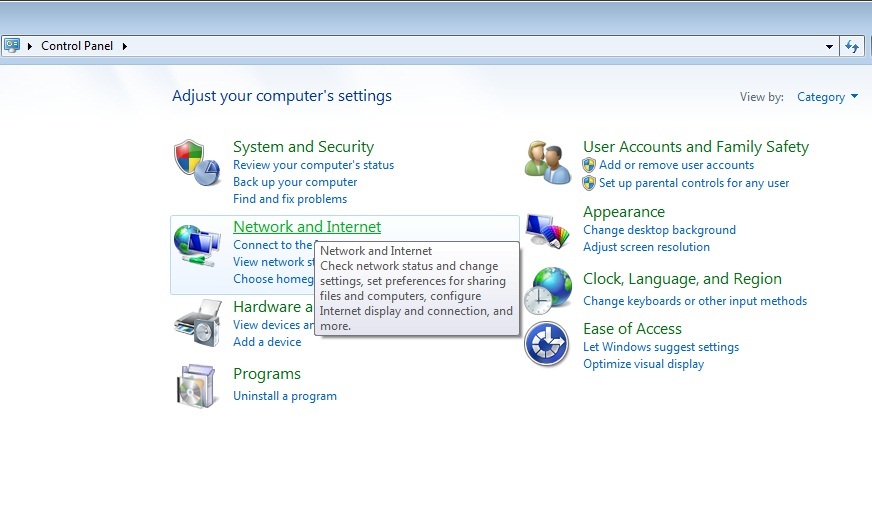Open Find and fix problems
872x514 pixels.
pyautogui.click(x=290, y=199)
